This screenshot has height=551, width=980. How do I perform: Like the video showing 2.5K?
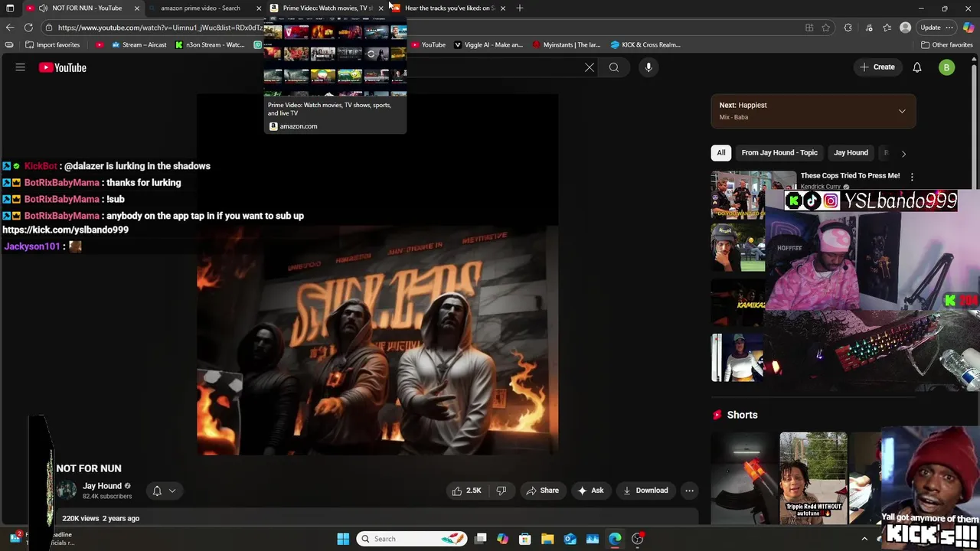point(466,491)
